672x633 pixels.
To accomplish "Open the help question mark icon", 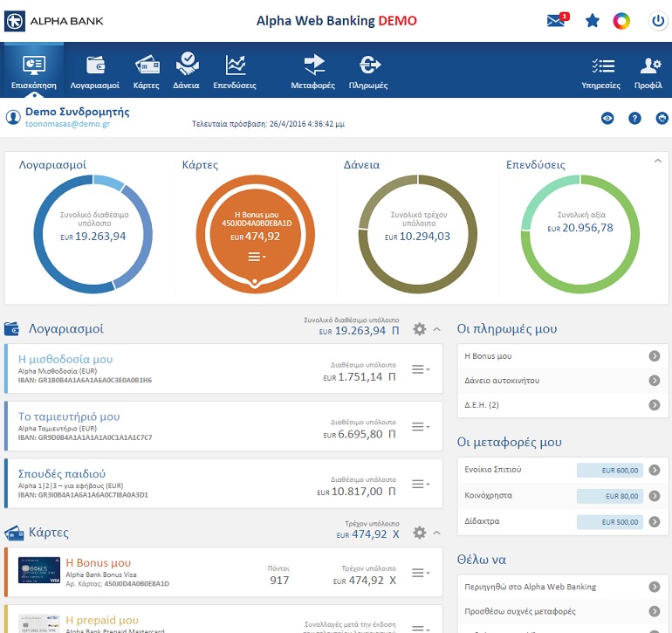I will [x=634, y=118].
